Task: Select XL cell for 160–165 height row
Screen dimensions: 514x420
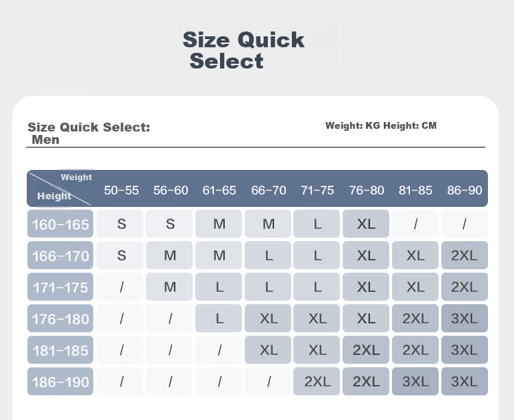Action: point(366,224)
